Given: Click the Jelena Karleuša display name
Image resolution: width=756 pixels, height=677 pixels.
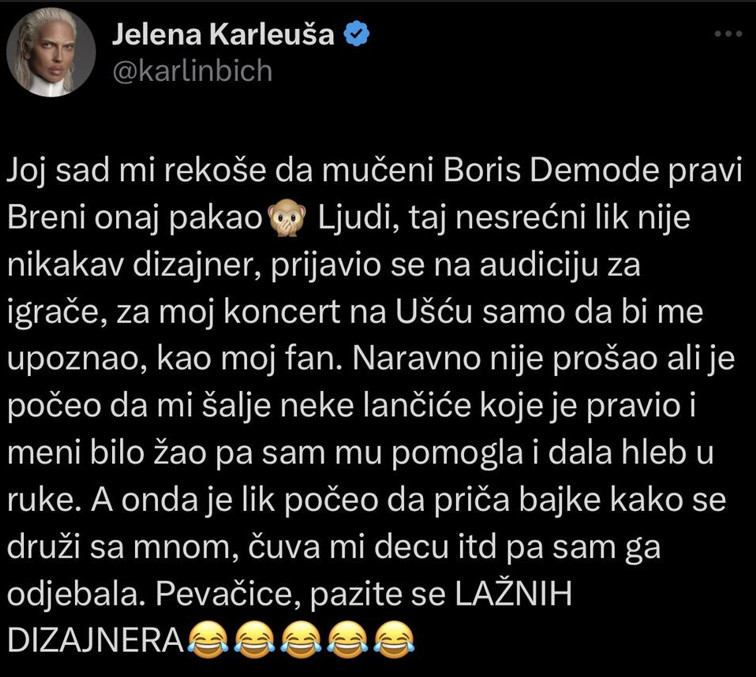Looking at the screenshot, I should coord(223,34).
